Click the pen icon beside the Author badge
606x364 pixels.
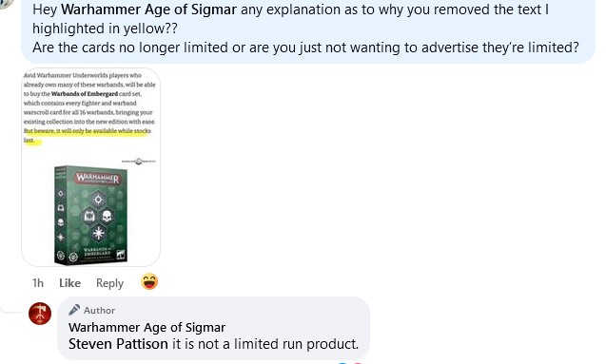[74, 310]
